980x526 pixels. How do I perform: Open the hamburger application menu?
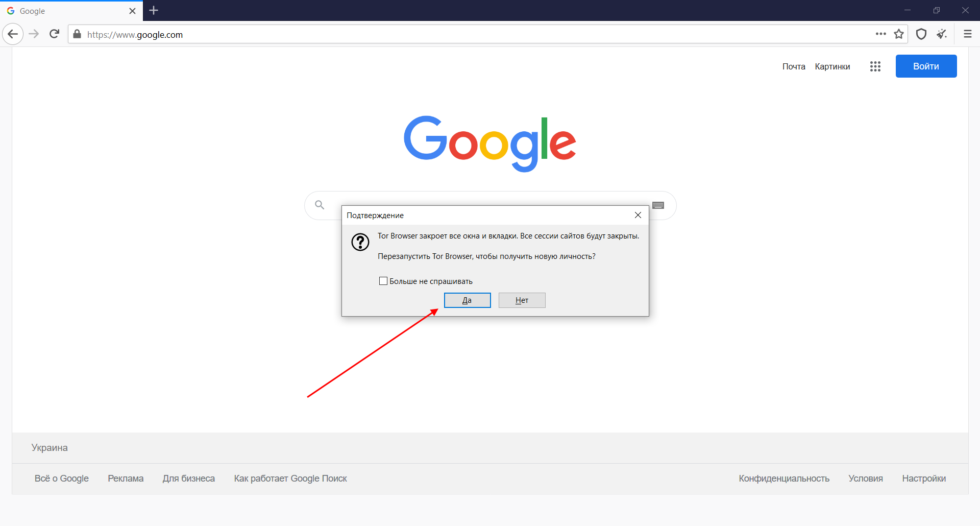click(967, 34)
